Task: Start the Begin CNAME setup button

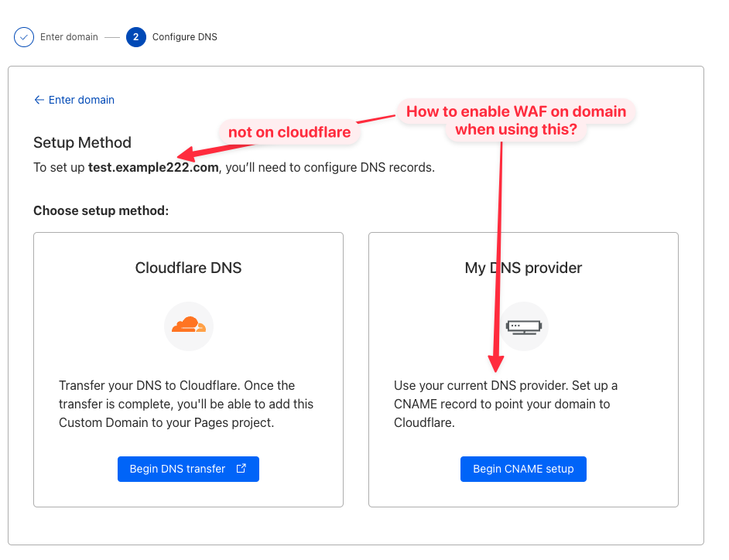Action: (x=523, y=469)
